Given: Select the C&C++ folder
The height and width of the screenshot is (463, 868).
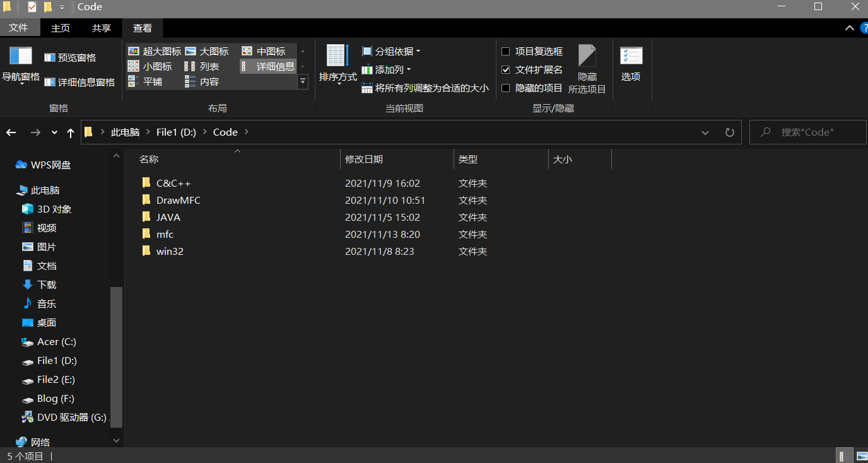Looking at the screenshot, I should point(173,183).
